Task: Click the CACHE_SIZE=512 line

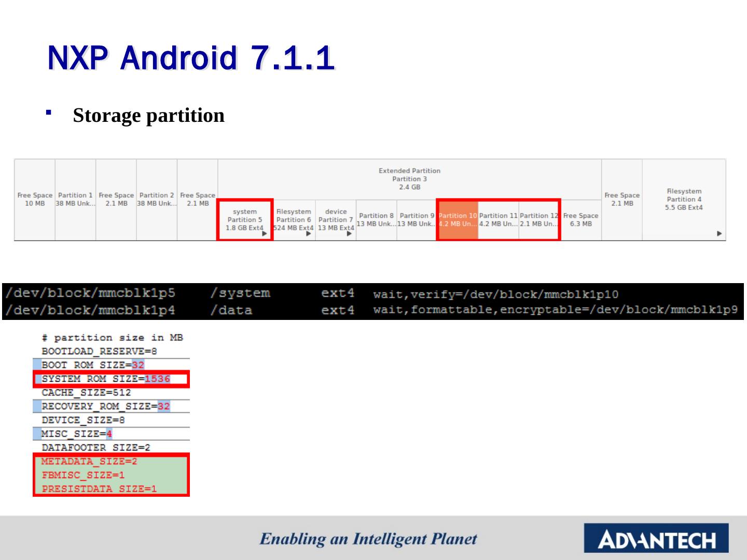Action: (86, 393)
